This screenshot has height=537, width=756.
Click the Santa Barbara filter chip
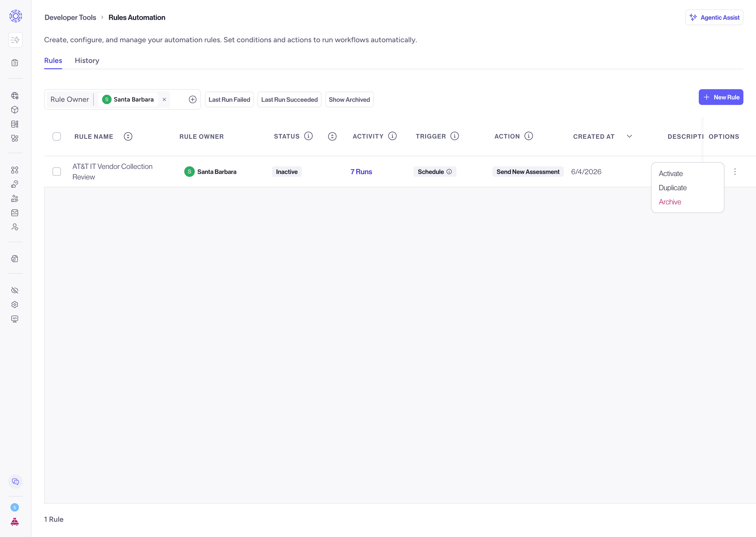click(128, 99)
